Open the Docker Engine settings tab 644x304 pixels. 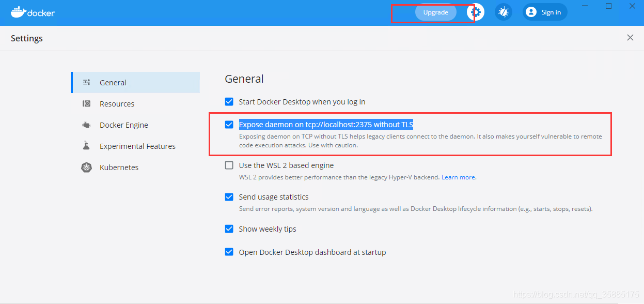pyautogui.click(x=135, y=125)
